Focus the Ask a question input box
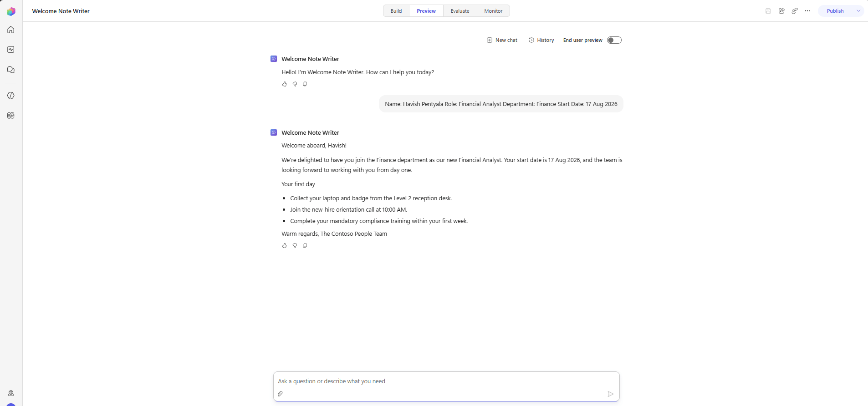 [446, 381]
